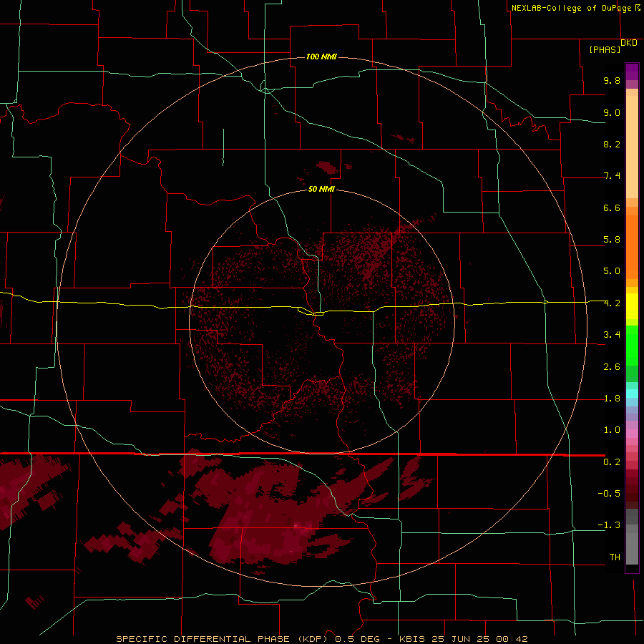Pick the yellow color bar segment

tap(632, 306)
